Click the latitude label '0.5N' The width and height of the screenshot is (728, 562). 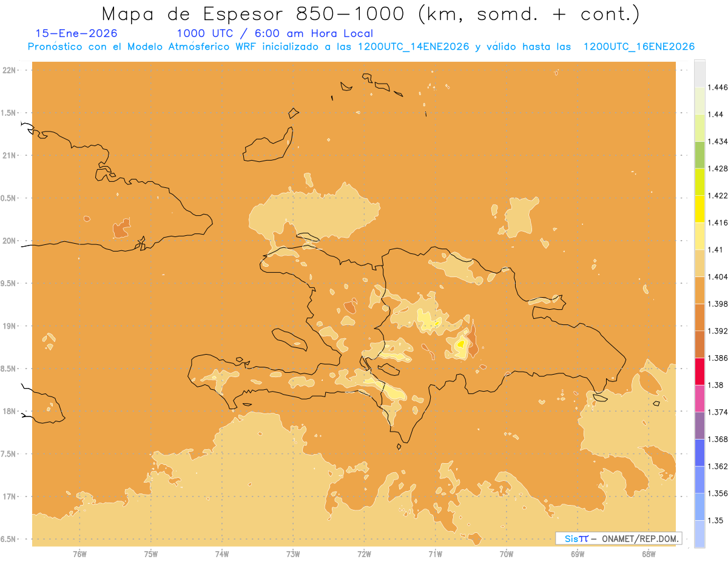[x=8, y=198]
